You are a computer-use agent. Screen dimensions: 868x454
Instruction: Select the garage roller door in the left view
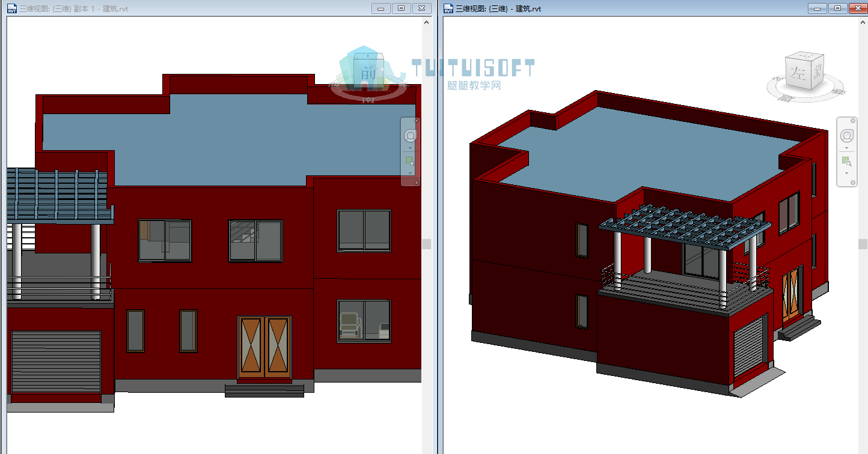pos(56,362)
